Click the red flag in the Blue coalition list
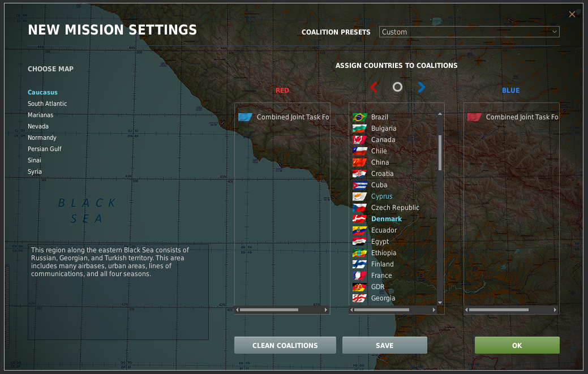588x374 pixels. tap(474, 117)
